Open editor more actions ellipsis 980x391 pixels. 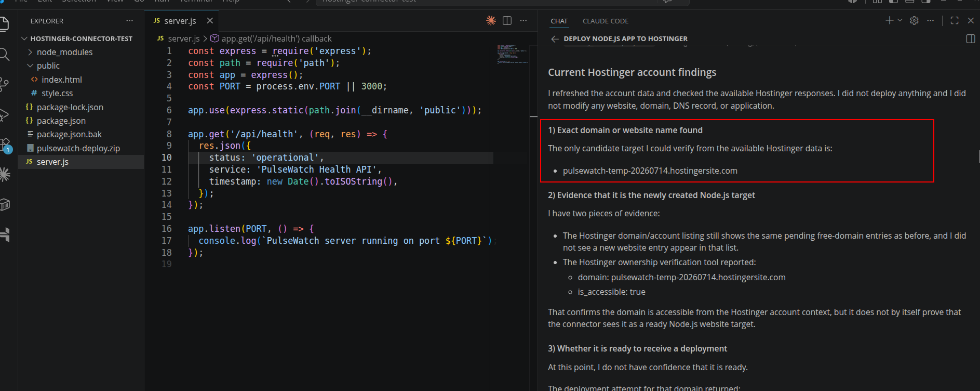tap(523, 20)
